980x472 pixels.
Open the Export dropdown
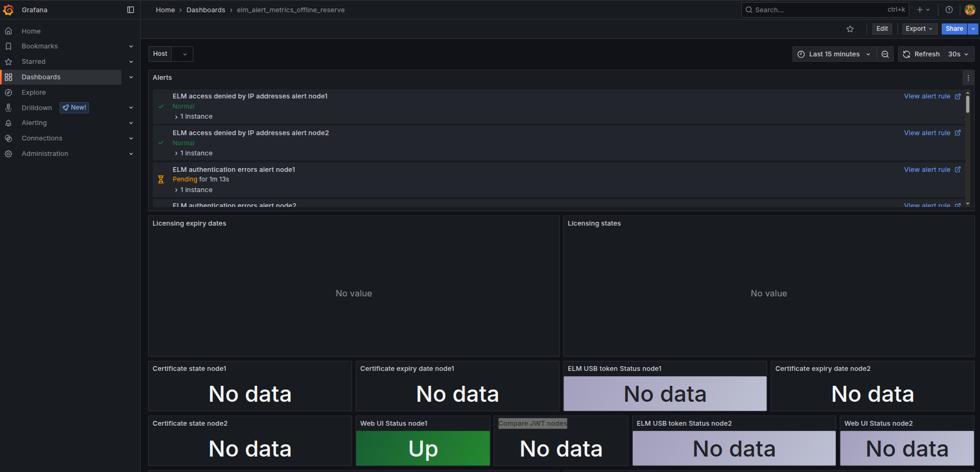919,29
